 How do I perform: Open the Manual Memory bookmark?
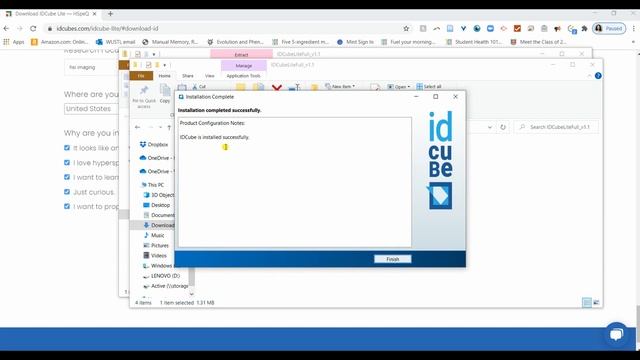coord(170,42)
